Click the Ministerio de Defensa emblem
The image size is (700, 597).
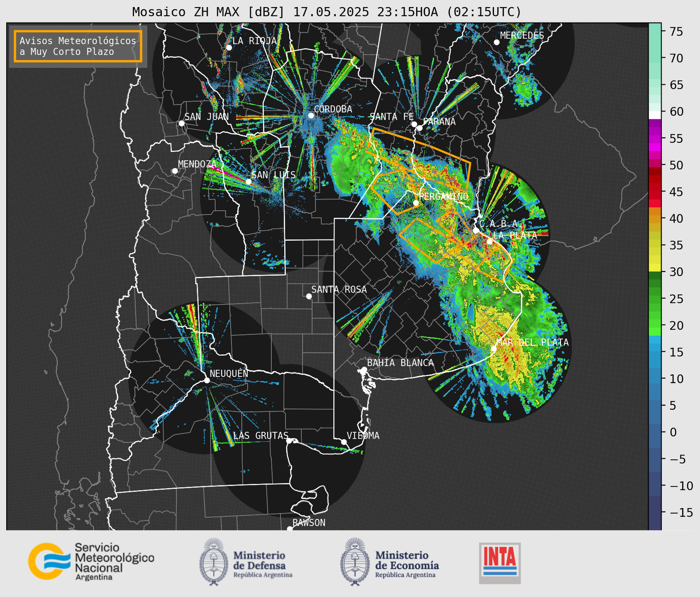tap(214, 562)
